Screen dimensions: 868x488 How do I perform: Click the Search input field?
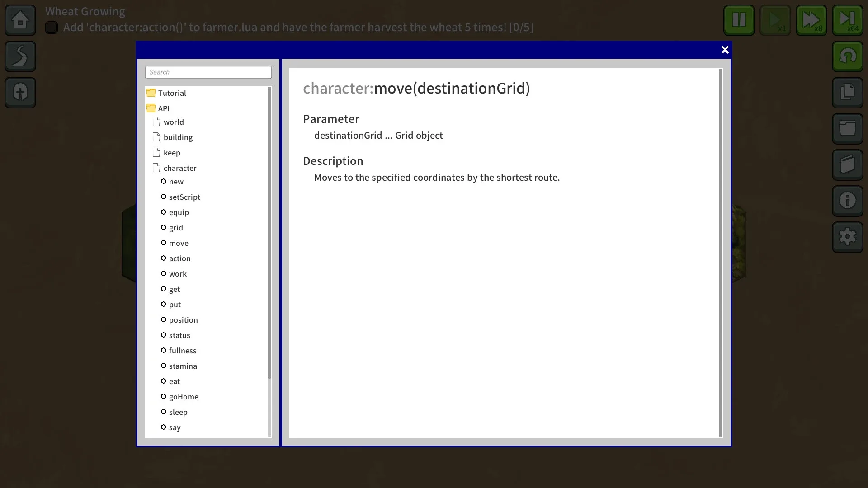pyautogui.click(x=208, y=72)
